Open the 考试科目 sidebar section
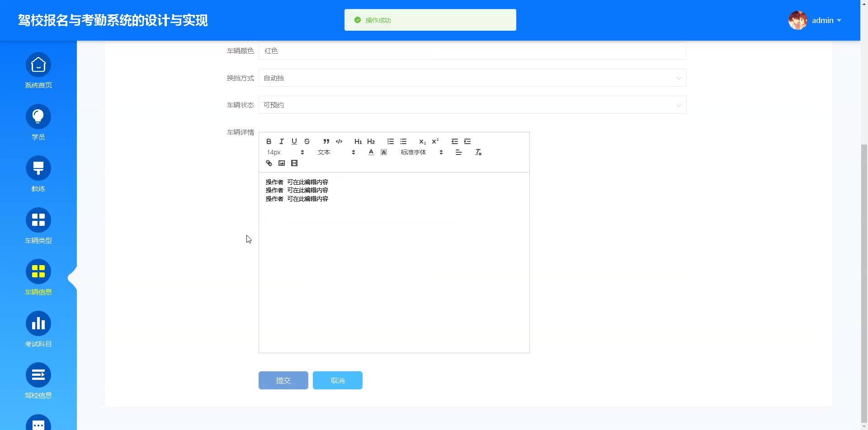 [x=38, y=329]
